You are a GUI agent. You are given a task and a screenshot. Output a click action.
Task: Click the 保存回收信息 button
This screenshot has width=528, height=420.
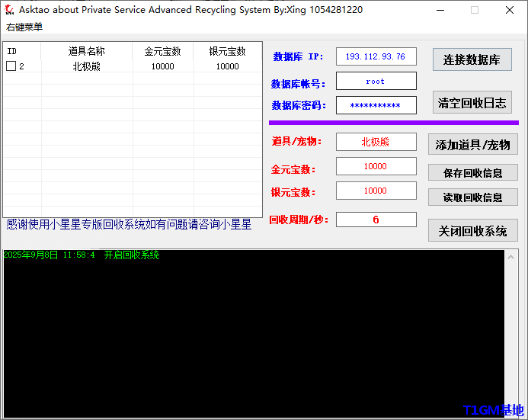tap(473, 173)
